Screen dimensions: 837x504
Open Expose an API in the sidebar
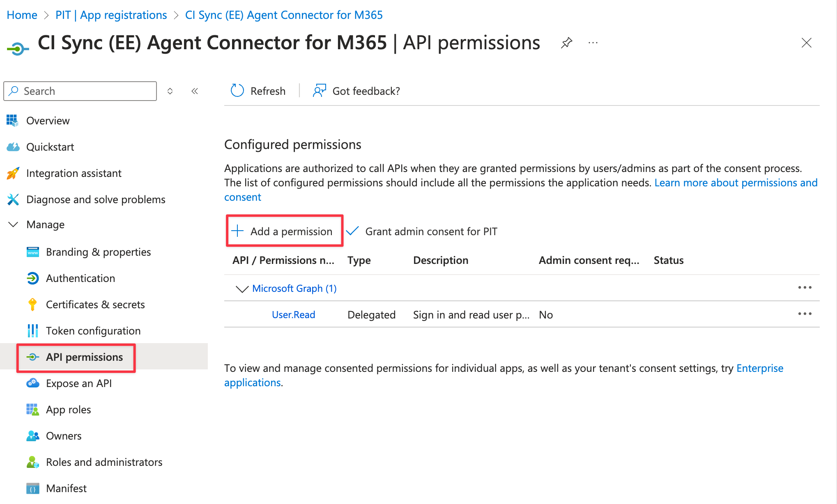click(79, 383)
